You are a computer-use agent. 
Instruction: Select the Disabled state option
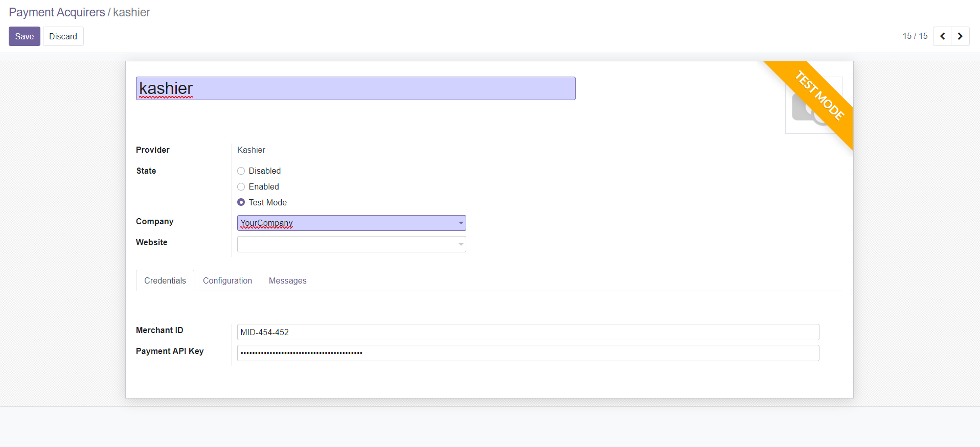(241, 171)
